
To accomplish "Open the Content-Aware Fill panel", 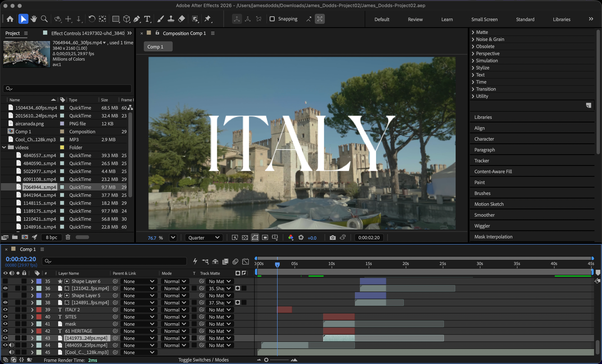I will pos(493,172).
